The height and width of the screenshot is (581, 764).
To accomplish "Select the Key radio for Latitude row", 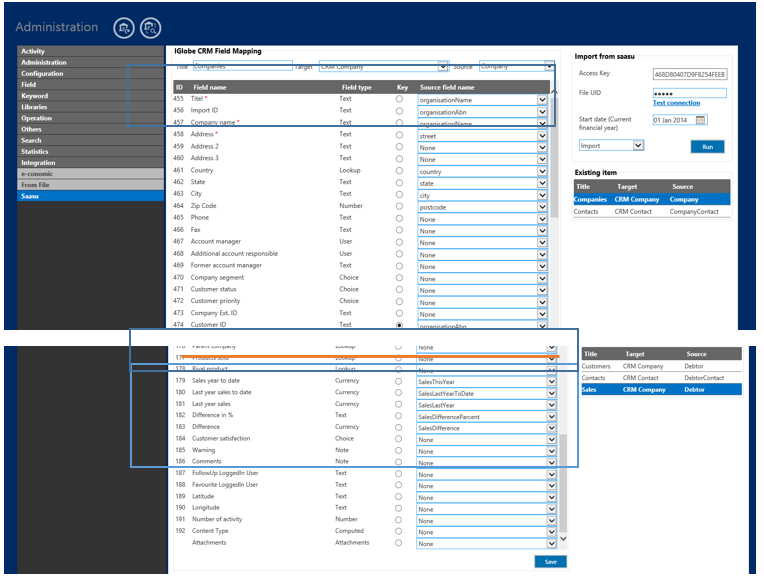I will pyautogui.click(x=399, y=497).
